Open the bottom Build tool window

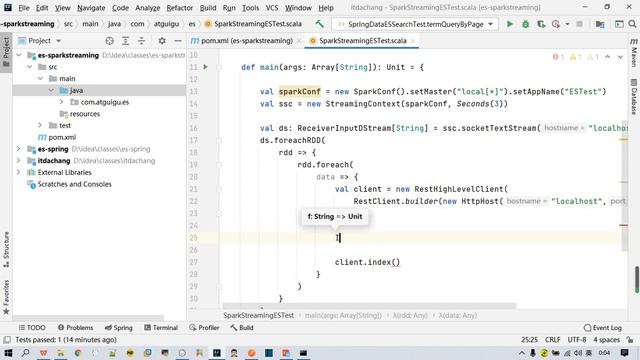[x=242, y=328]
